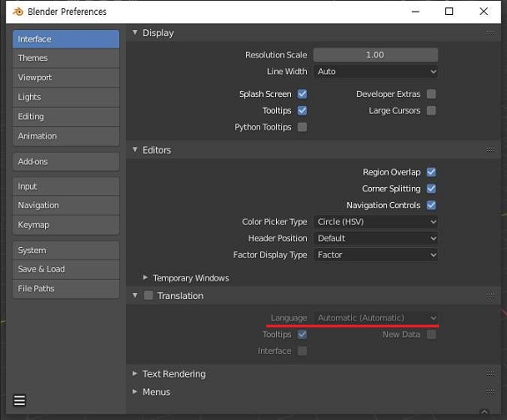Image resolution: width=507 pixels, height=420 pixels.
Task: Click the Resolution Scale value field
Action: click(376, 55)
